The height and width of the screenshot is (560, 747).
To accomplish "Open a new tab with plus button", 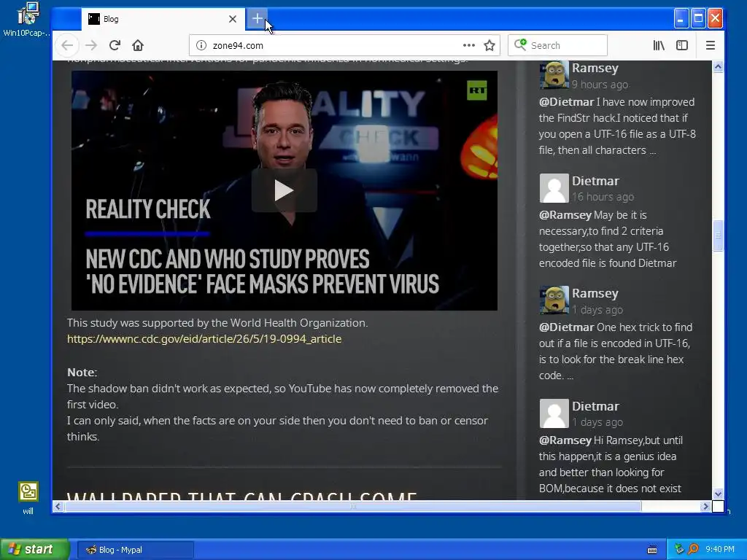I will [x=258, y=18].
